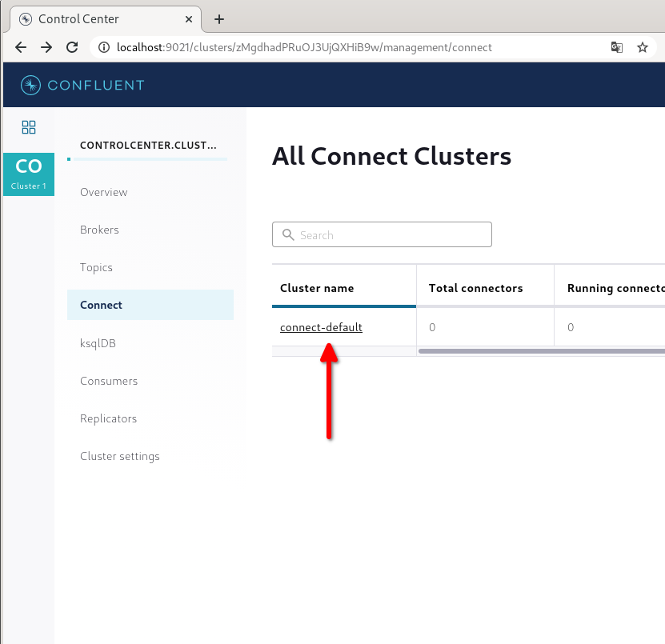This screenshot has height=644, width=665.
Task: Click the Cluster settings entry
Action: (120, 456)
